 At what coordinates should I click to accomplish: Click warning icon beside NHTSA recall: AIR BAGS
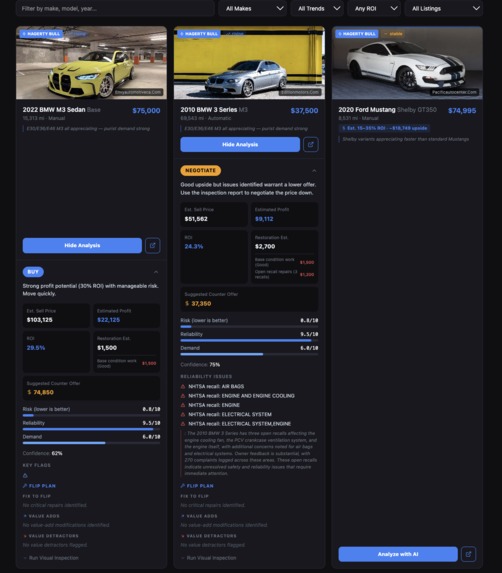click(183, 386)
